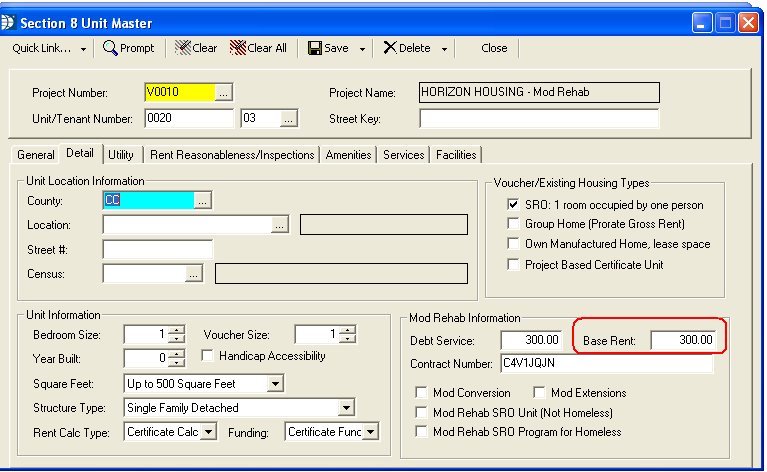Click Contract Number field C4V1JQJN
Image resolution: width=767 pixels, height=472 pixels.
pyautogui.click(x=607, y=363)
